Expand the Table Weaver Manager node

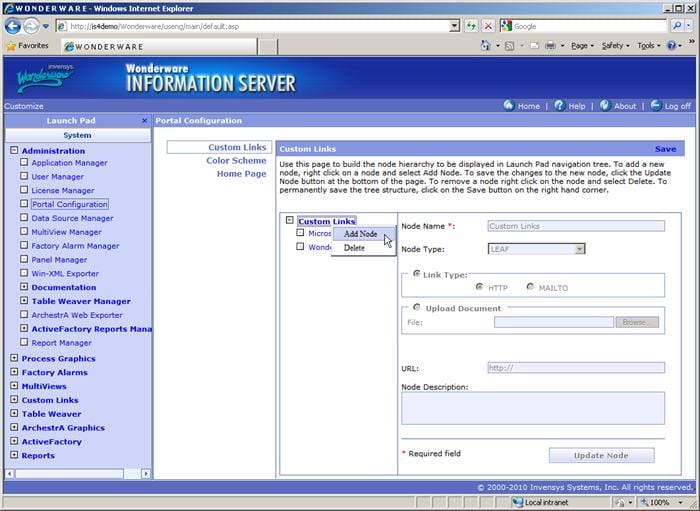24,301
